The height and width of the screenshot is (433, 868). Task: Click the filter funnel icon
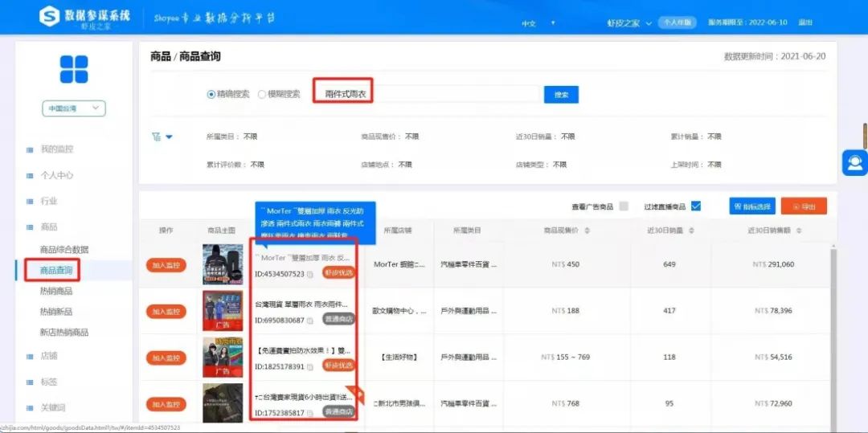(x=156, y=137)
